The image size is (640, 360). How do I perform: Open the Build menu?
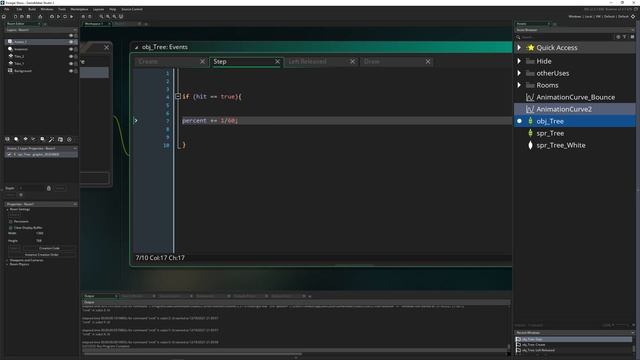tap(32, 9)
